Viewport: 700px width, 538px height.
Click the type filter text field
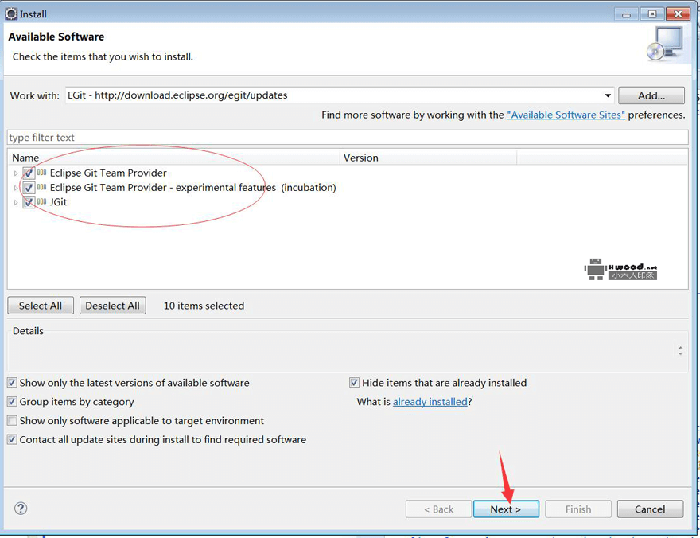[347, 138]
